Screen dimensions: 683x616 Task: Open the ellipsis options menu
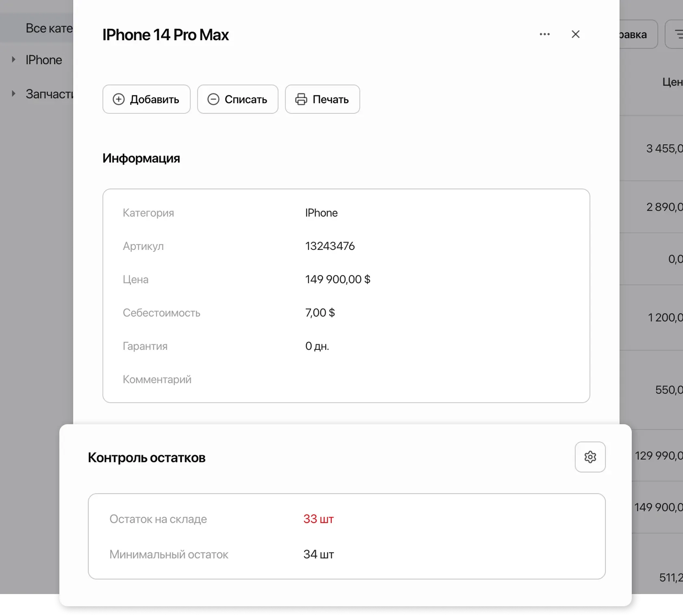(544, 34)
